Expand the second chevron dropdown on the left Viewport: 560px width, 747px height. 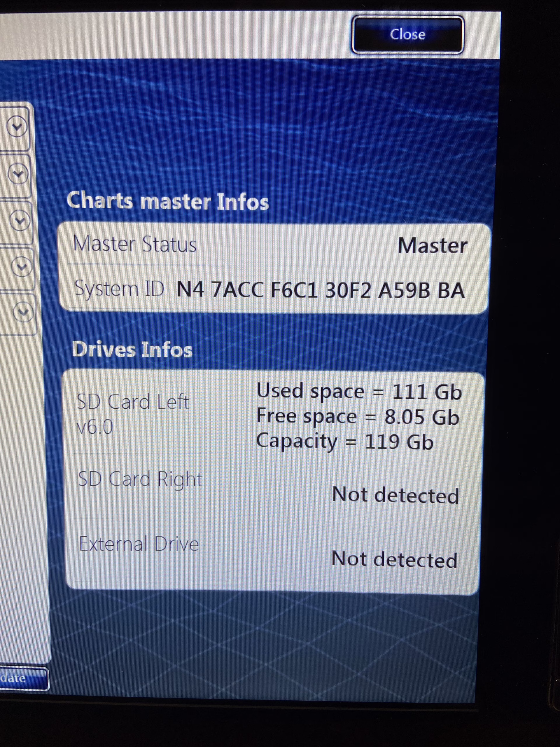[18, 174]
